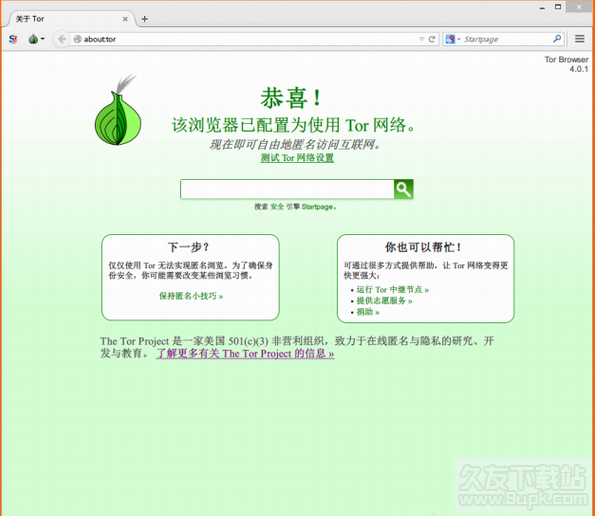This screenshot has width=595, height=516.
Task: Click the Tor onion logo image
Action: click(118, 110)
